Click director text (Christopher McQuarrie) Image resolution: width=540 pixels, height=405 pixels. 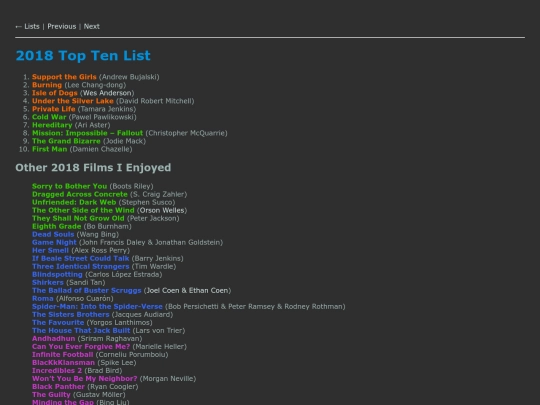click(x=186, y=133)
